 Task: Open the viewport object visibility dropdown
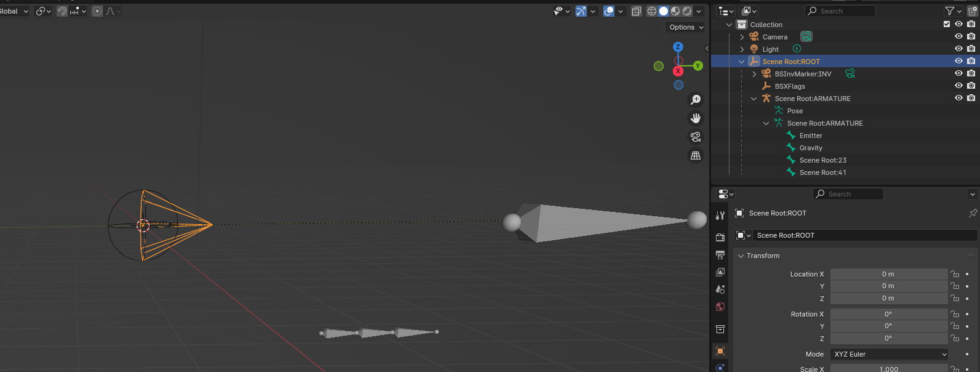561,11
